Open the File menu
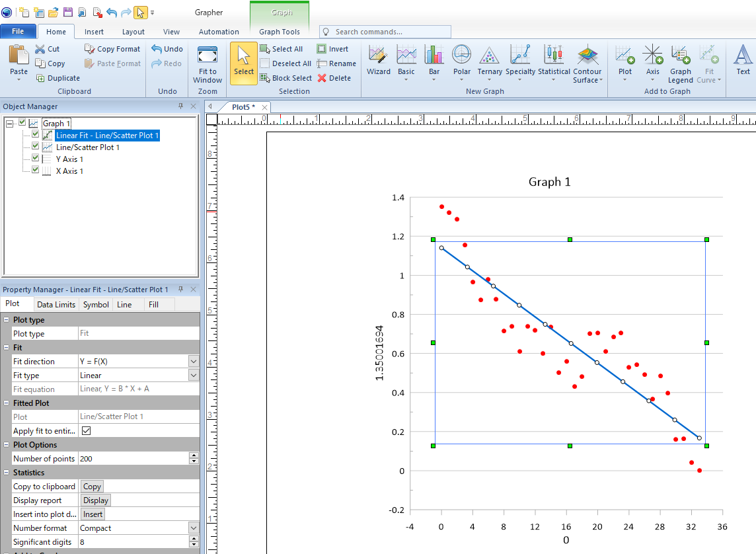 (x=18, y=31)
